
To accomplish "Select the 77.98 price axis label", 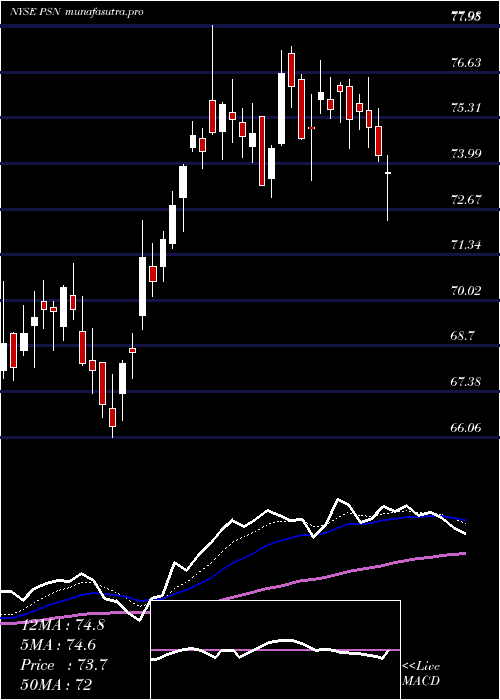I will [466, 17].
